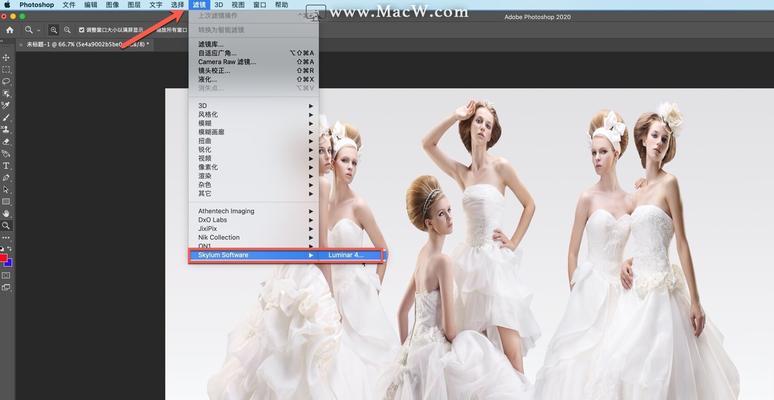Select the Path Selection tool
The height and width of the screenshot is (400, 774).
[x=6, y=190]
